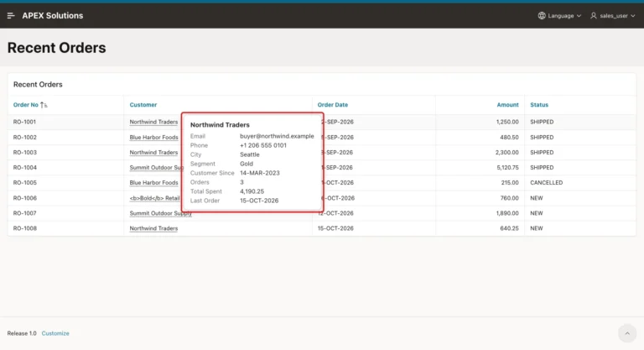644x350 pixels.
Task: Click the Customize link in footer
Action: point(55,333)
